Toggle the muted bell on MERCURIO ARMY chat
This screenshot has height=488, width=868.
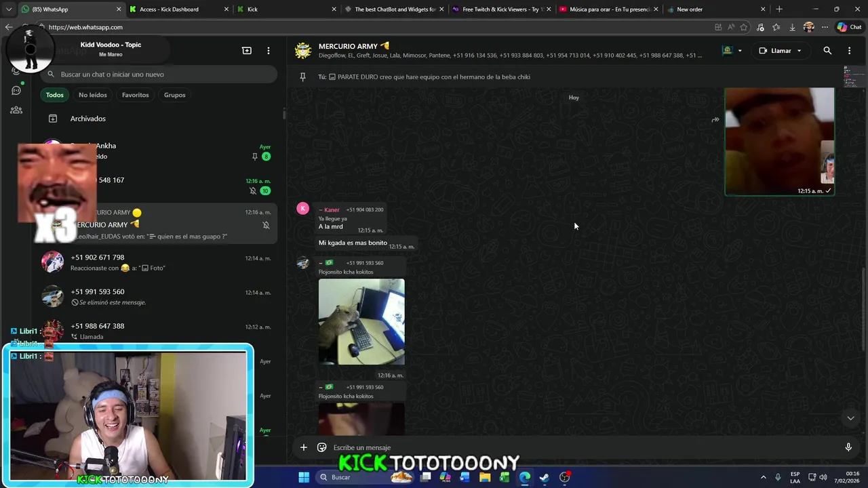click(266, 225)
